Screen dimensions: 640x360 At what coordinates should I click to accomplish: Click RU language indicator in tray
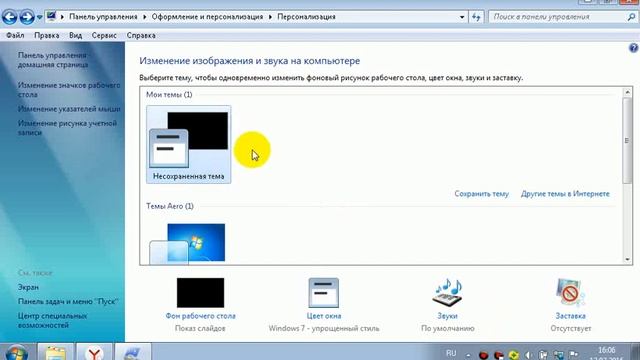point(451,353)
